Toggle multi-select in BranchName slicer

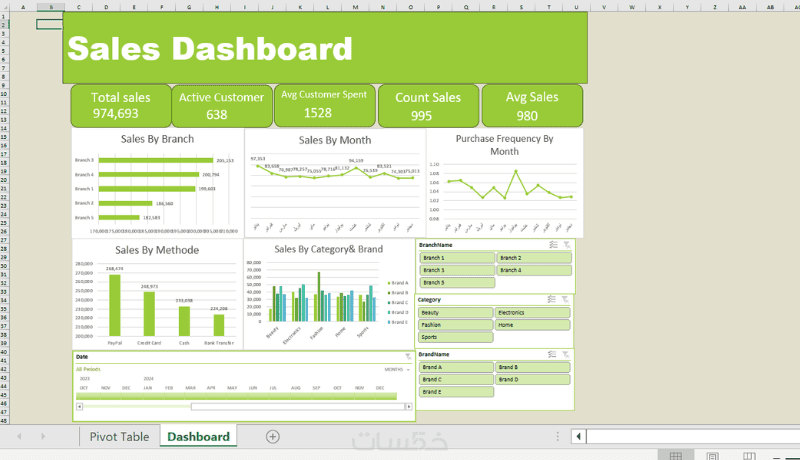553,245
